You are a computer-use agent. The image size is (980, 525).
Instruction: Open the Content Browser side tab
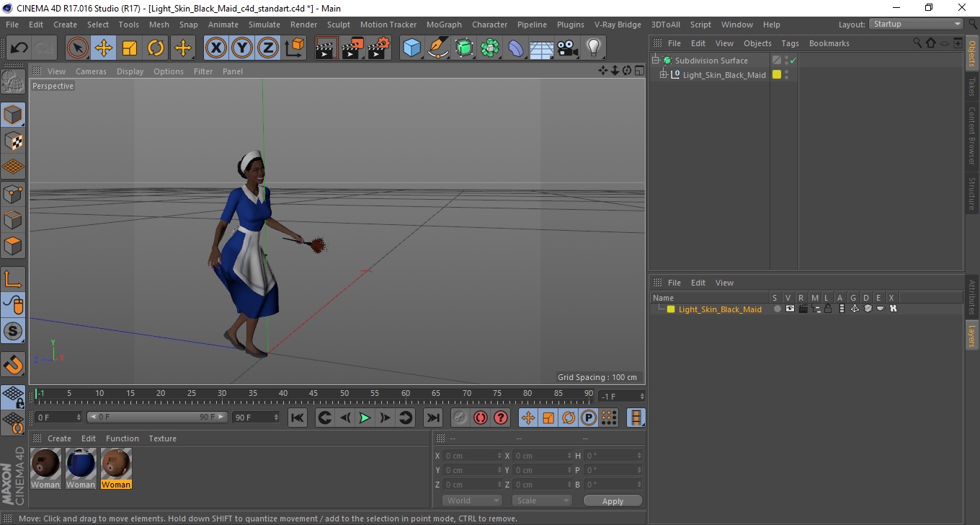click(x=971, y=136)
